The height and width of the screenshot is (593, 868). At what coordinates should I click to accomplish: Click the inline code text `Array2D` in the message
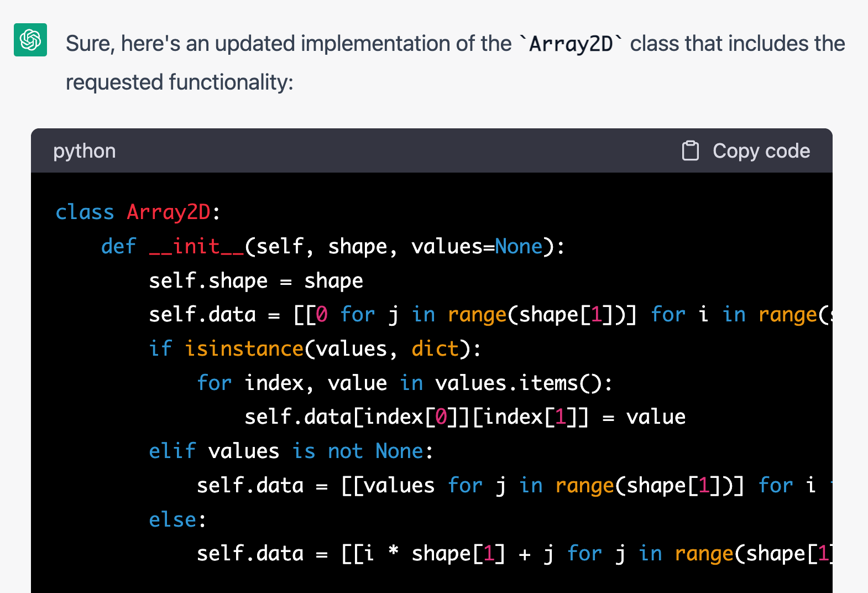(x=571, y=44)
